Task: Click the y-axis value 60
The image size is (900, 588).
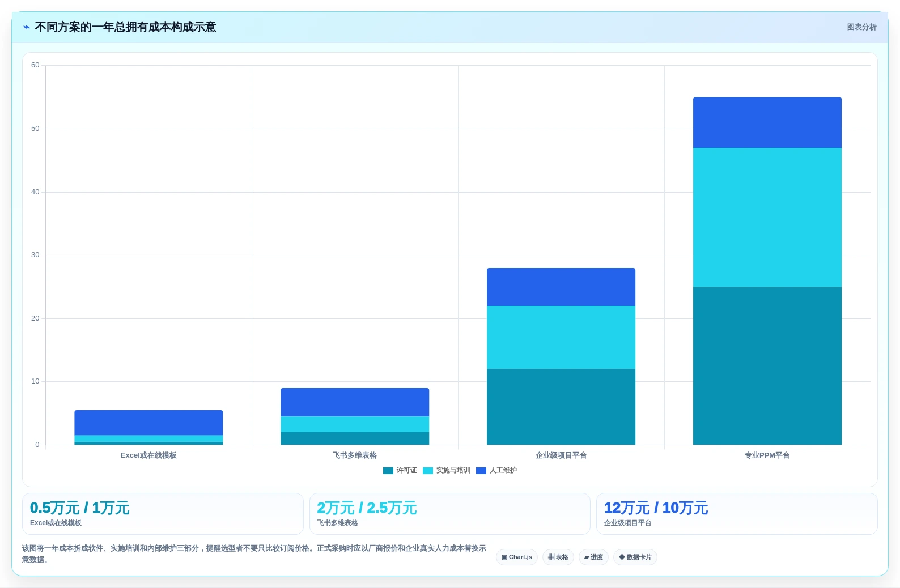Action: (x=35, y=65)
